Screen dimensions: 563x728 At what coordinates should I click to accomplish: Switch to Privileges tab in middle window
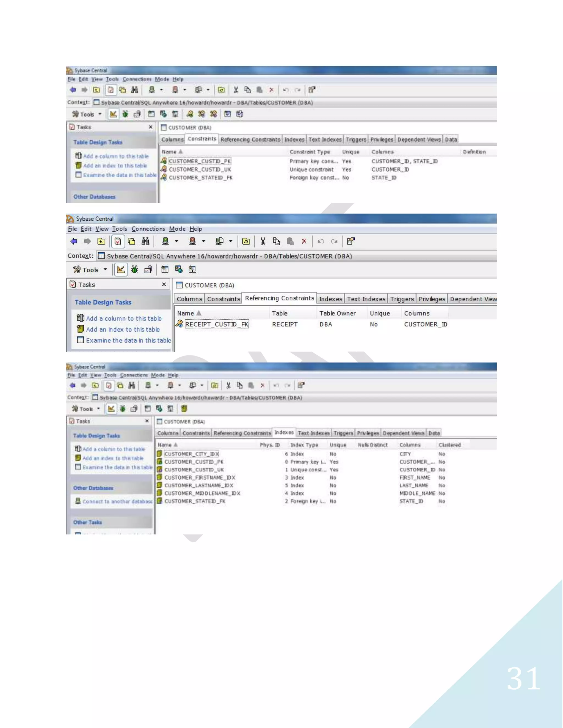(x=432, y=299)
